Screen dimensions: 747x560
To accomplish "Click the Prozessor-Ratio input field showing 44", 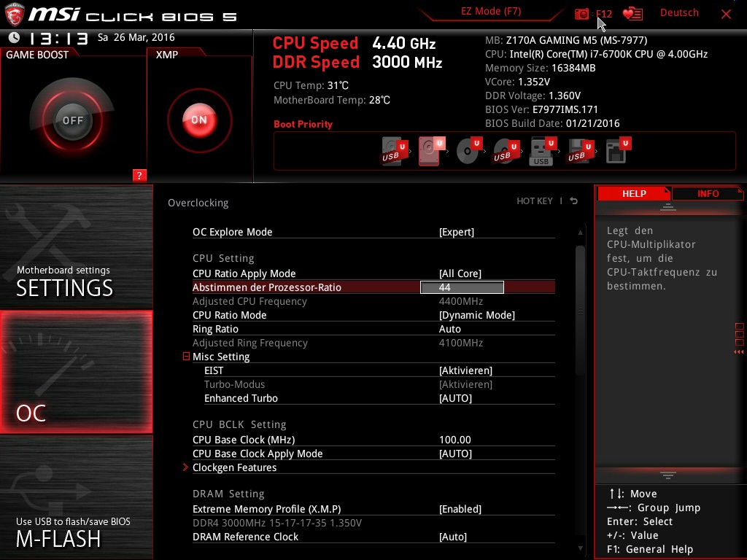I will [x=462, y=287].
